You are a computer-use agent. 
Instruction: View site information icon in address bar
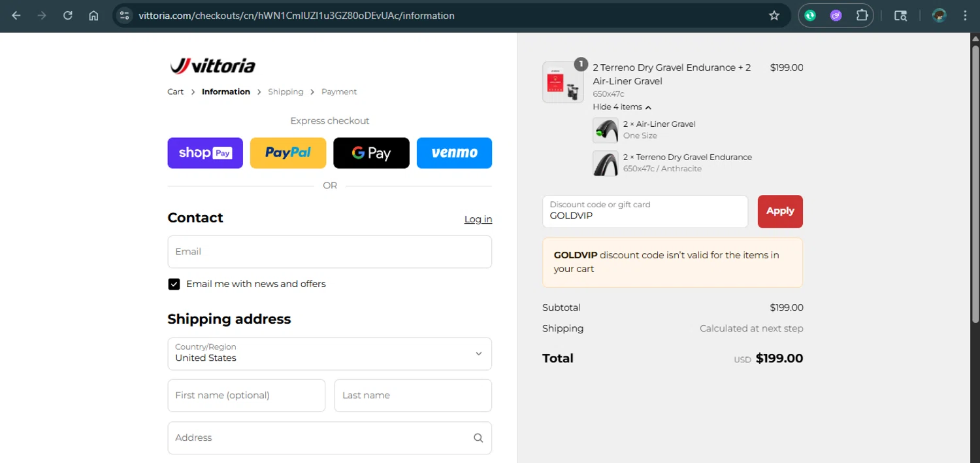click(125, 16)
